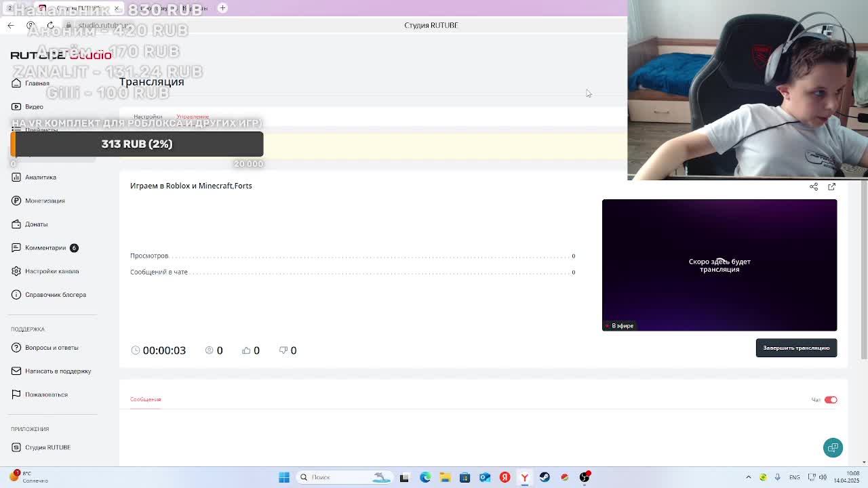
Task: Click the flag icon for Пожаловаться
Action: pos(16,394)
